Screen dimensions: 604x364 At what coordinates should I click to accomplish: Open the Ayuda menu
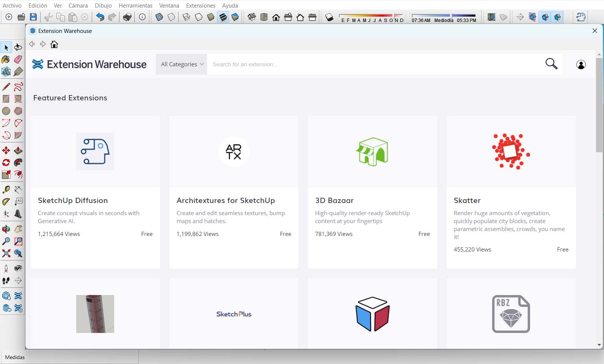click(x=230, y=5)
